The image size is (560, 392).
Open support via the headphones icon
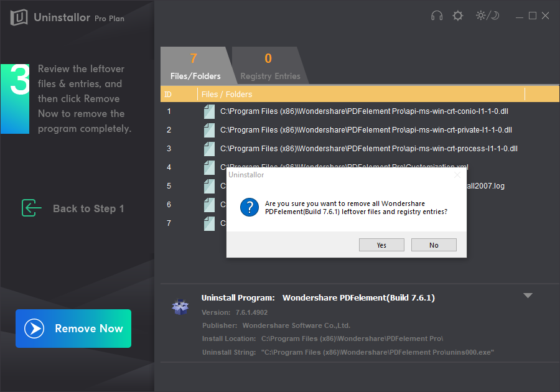[x=436, y=16]
